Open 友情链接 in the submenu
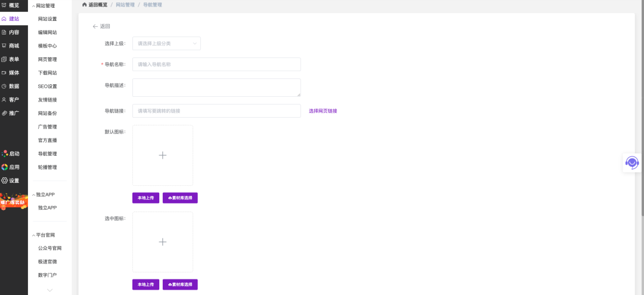Image resolution: width=644 pixels, height=295 pixels. tap(47, 100)
